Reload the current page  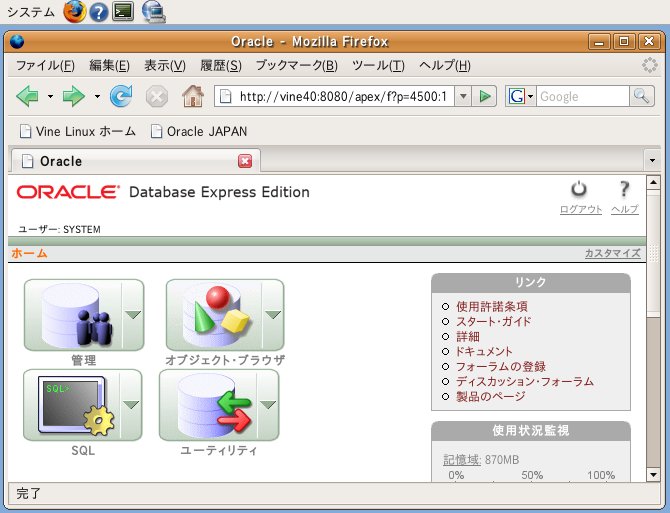click(121, 96)
